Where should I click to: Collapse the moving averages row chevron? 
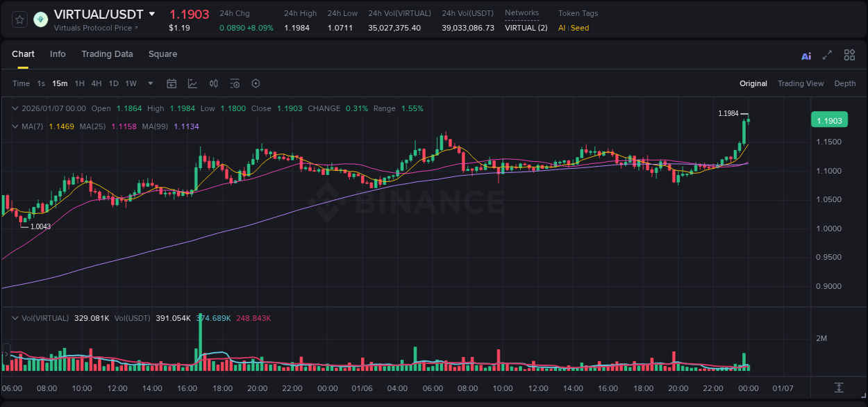point(15,126)
